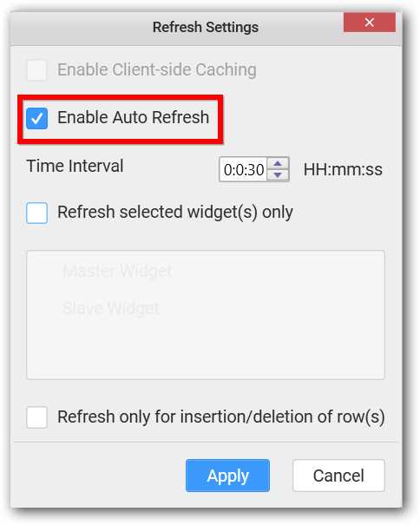Uncheck the Enable Auto Refresh checkbox

coord(36,118)
